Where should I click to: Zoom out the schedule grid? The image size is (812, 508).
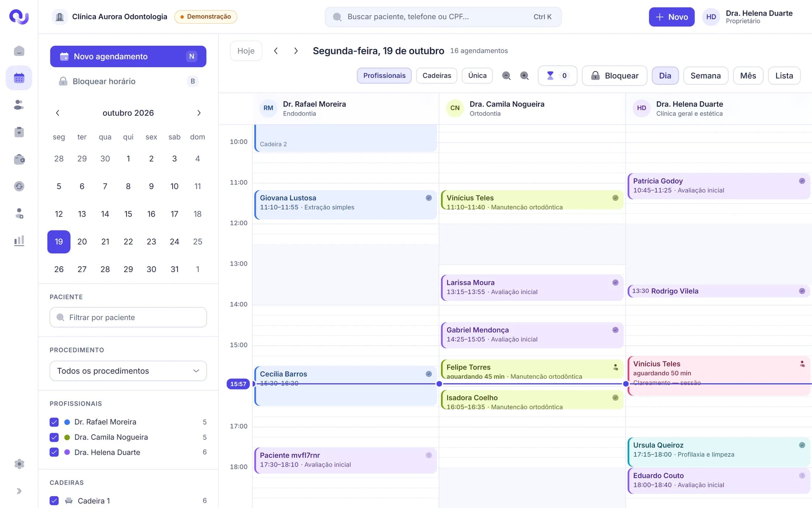(506, 76)
